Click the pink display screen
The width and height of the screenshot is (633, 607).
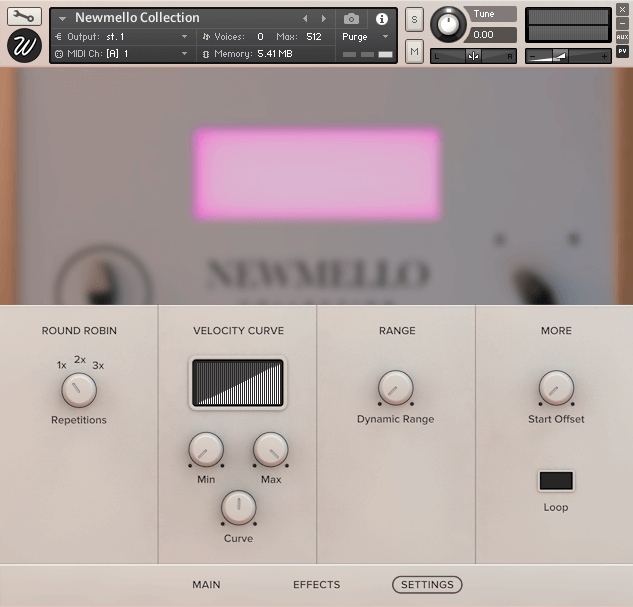(x=318, y=174)
